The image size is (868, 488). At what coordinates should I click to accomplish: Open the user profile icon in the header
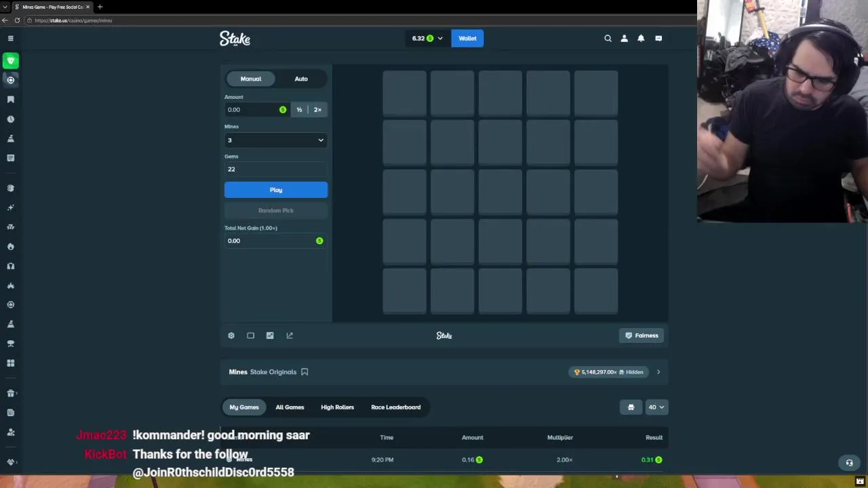click(624, 39)
